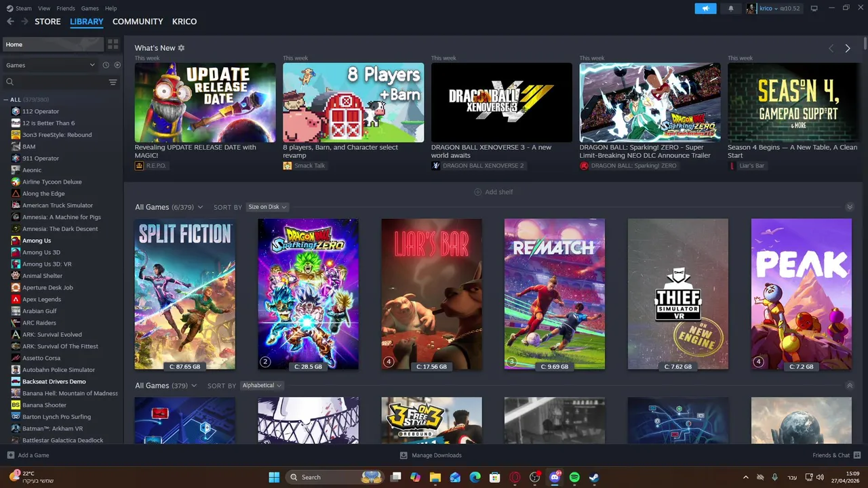Click Steam icon in the taskbar

click(594, 477)
